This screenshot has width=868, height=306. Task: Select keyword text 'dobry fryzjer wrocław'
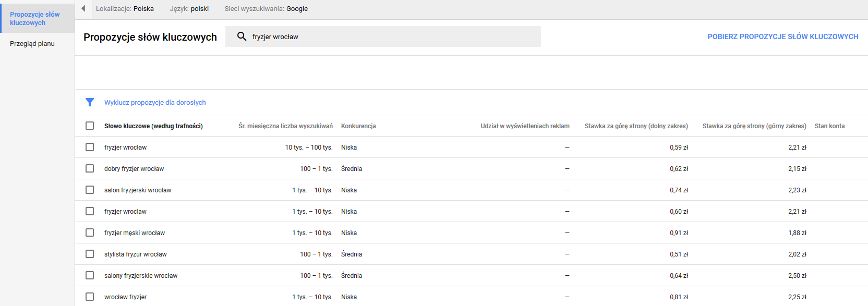[x=134, y=168]
